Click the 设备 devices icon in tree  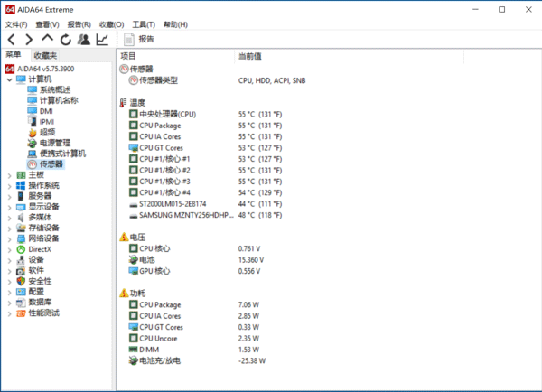point(21,260)
